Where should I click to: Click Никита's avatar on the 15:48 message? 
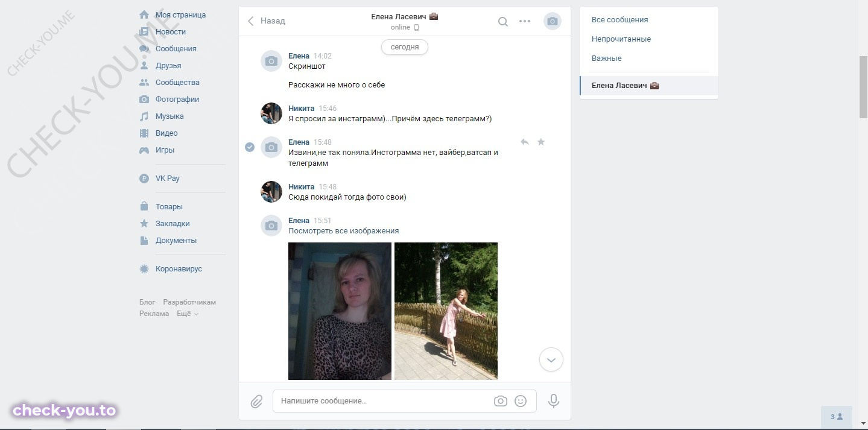(271, 192)
